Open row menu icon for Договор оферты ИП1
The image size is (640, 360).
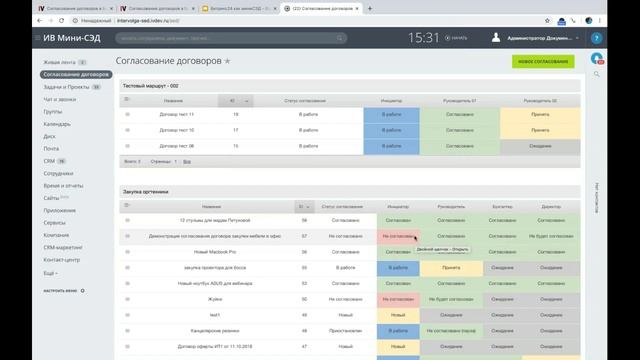click(x=127, y=347)
